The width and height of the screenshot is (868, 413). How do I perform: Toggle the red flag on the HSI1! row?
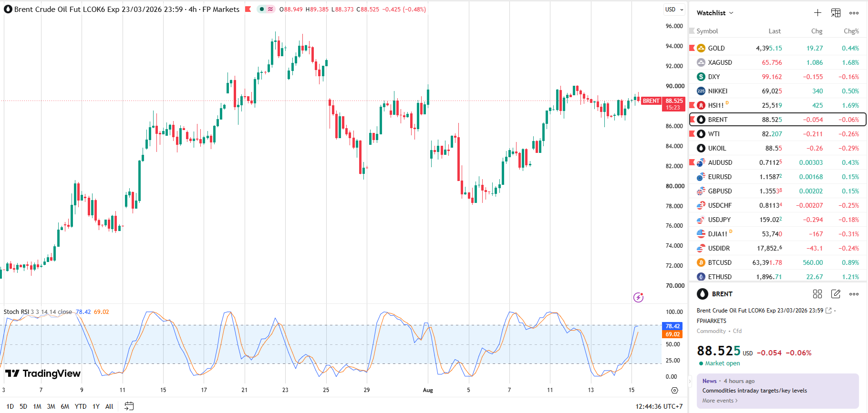click(692, 105)
